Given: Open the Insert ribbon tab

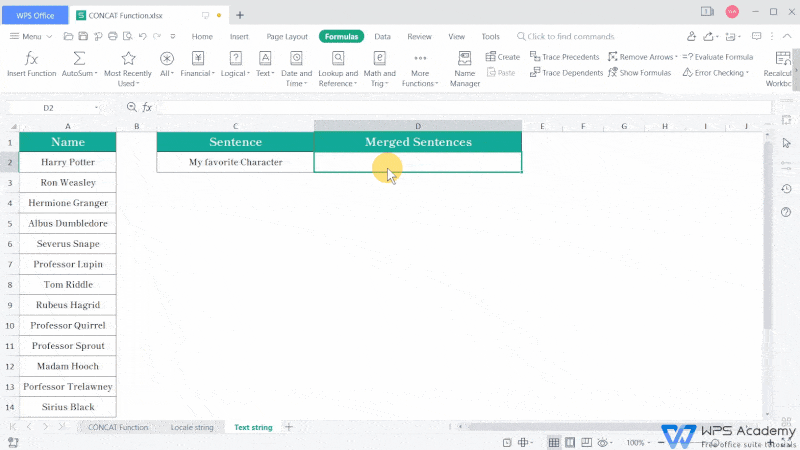Looking at the screenshot, I should click(239, 37).
